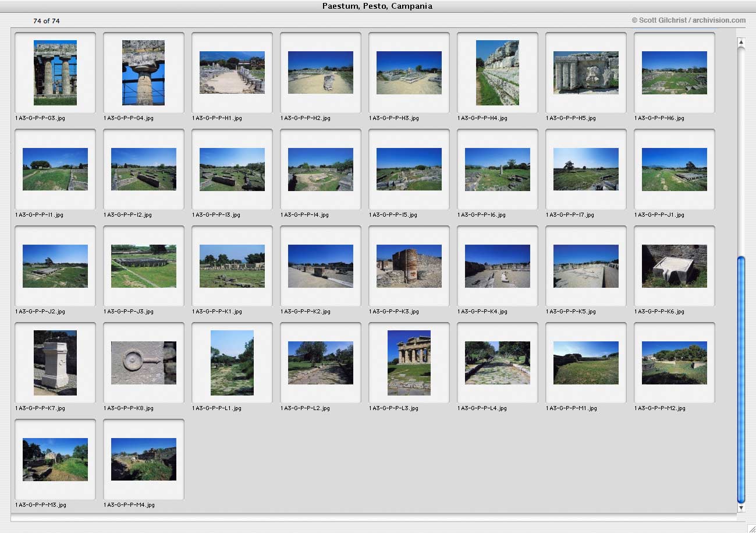Click the scrollbar up arrow

tap(741, 42)
